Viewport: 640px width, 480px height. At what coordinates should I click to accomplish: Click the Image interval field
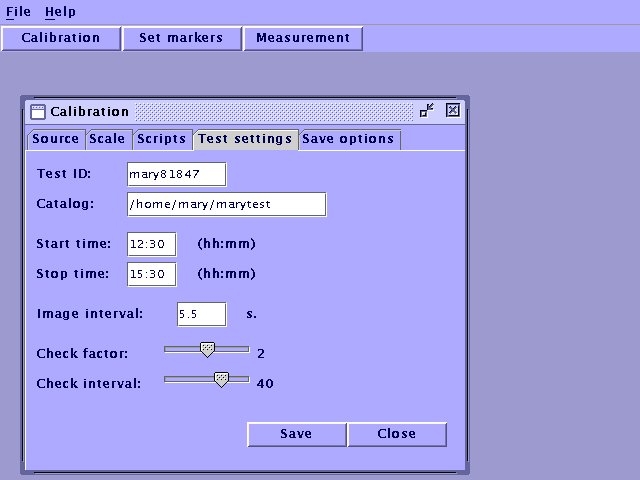[x=201, y=314]
